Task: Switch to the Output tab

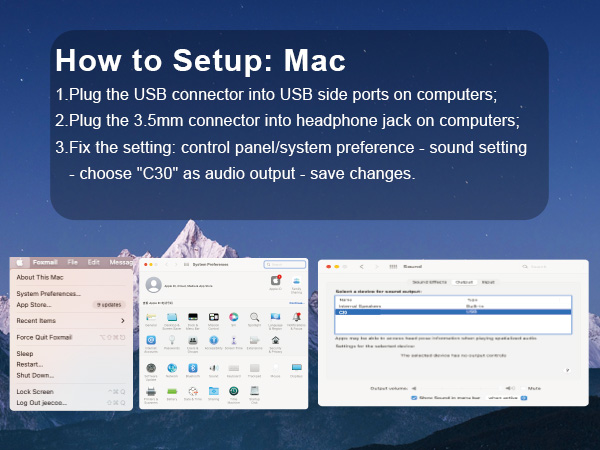Action: click(464, 282)
